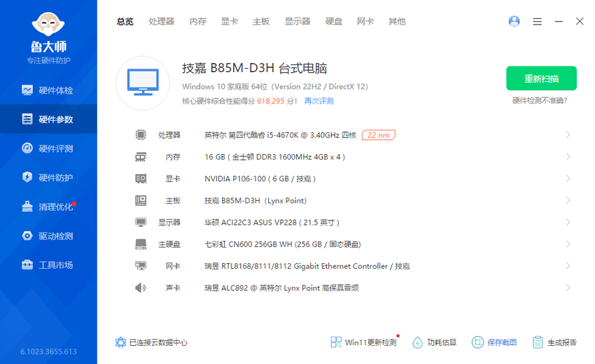Click the 处理器 CPU chip icon
595x364 pixels.
[x=141, y=134]
